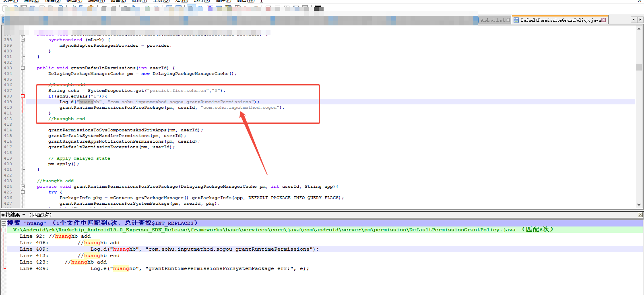Click the "String sohu = SystemProperties.get" code line
Viewport: 644px width, 295px height.
[137, 91]
